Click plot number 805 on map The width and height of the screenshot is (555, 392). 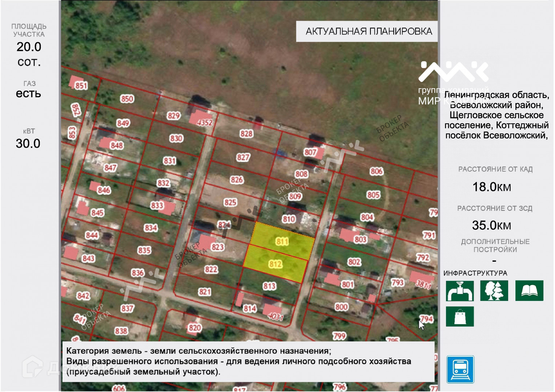373,195
